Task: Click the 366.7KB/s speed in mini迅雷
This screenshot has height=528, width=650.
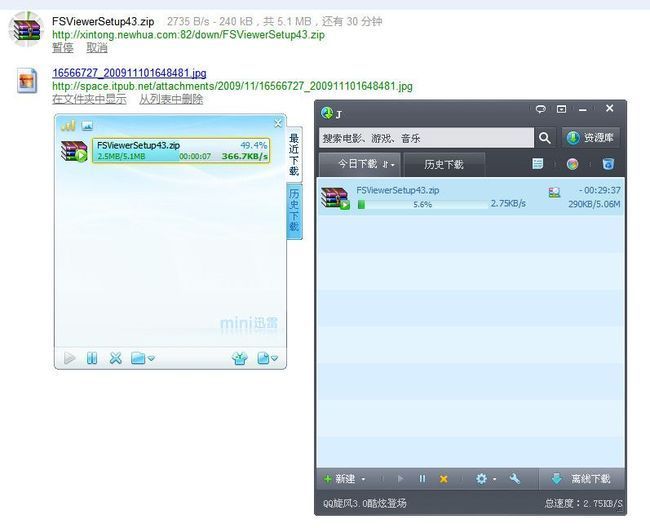Action: point(245,156)
